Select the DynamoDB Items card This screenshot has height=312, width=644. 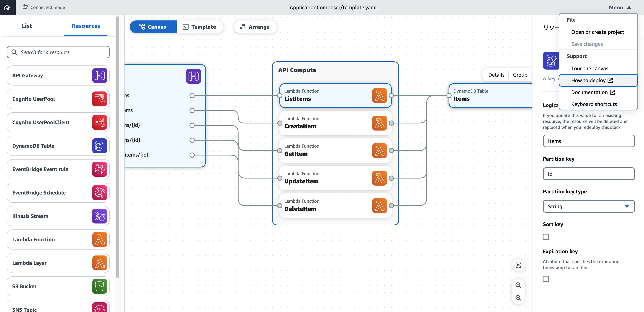coord(490,96)
